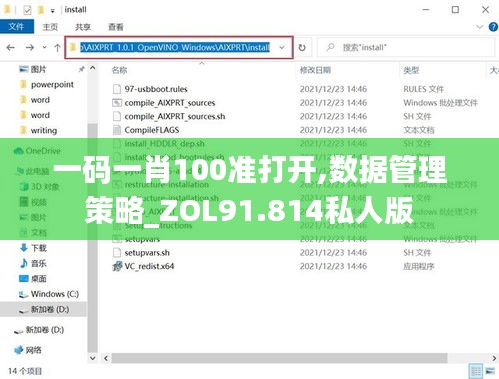The height and width of the screenshot is (379, 499).
Task: Switch to large icons view in status bar
Action: pos(490,371)
